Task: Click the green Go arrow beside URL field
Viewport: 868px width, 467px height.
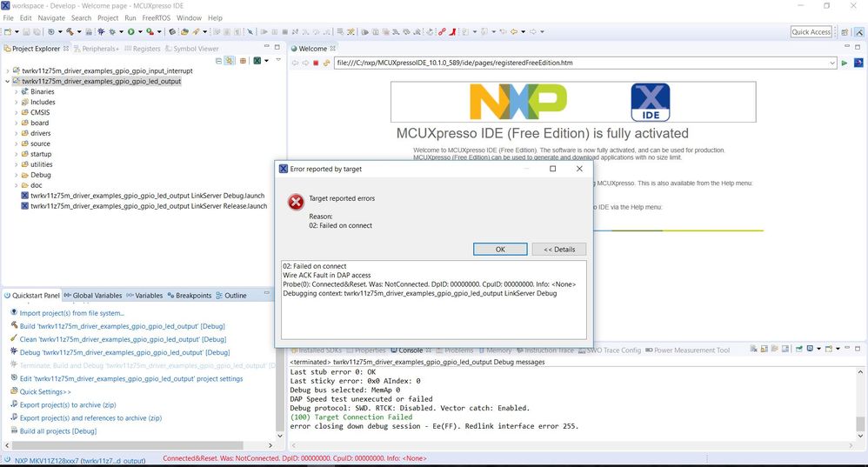Action: coord(845,63)
